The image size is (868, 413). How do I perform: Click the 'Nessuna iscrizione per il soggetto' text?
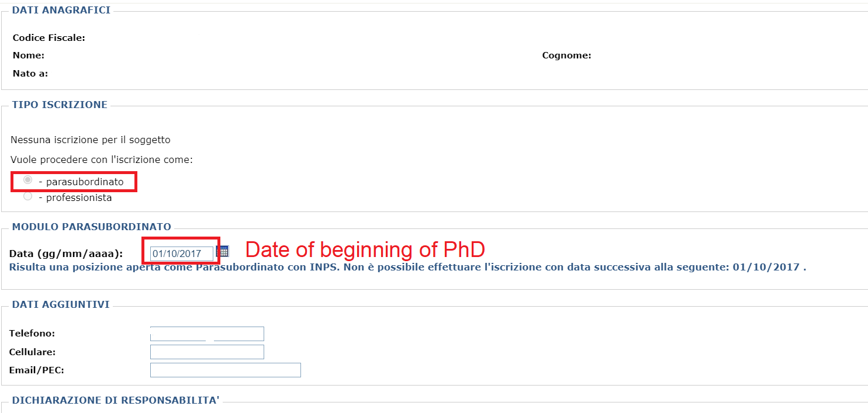[91, 140]
